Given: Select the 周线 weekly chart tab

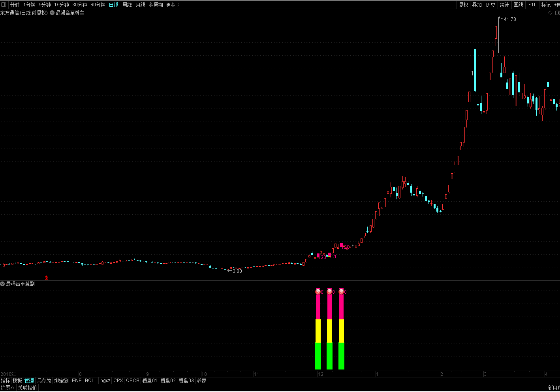Looking at the screenshot, I should point(127,5).
